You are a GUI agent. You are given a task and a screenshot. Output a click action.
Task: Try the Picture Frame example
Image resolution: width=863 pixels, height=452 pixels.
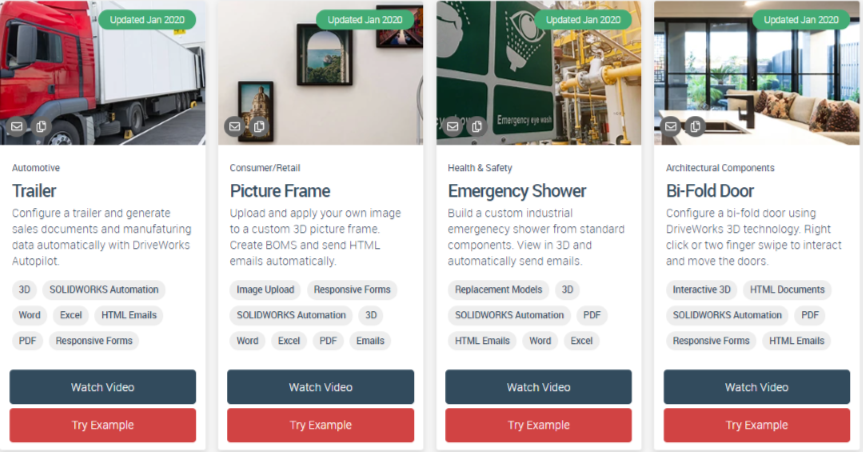pyautogui.click(x=320, y=425)
